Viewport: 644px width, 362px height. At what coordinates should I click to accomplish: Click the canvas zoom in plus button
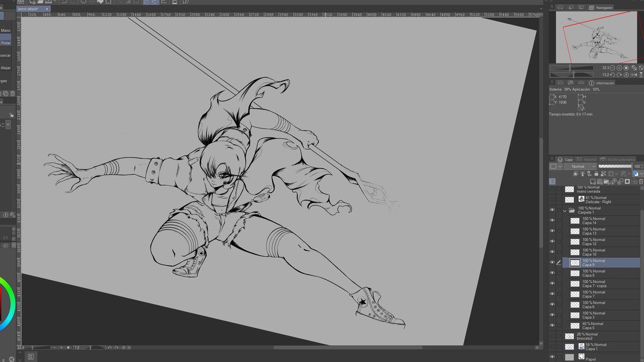[x=61, y=347]
